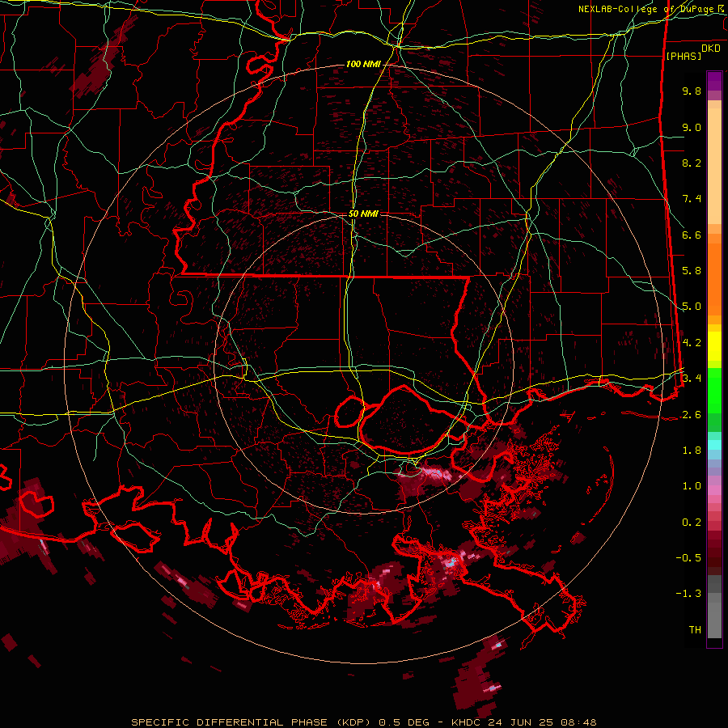Click the 7.4 legend value
This screenshot has height=728, width=728.
[x=692, y=199]
